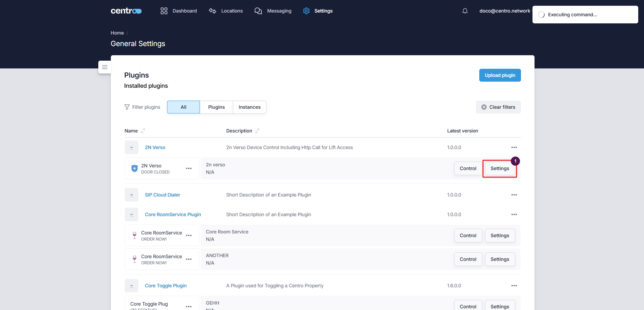This screenshot has height=310, width=644.
Task: Click the 2N Verso shield instance icon
Action: [x=135, y=168]
